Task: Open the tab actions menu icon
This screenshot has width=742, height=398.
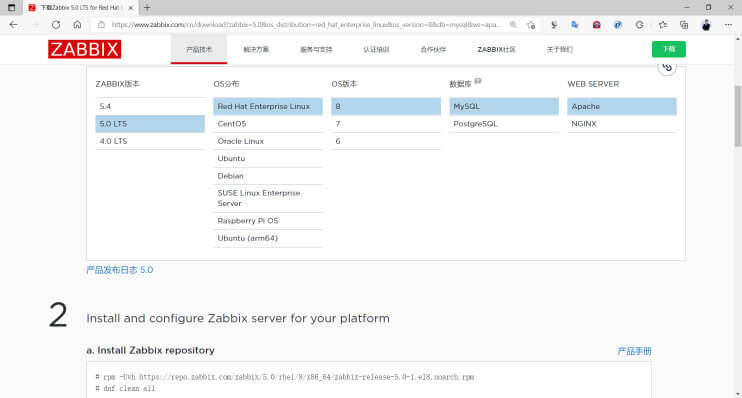Action: click(x=11, y=8)
